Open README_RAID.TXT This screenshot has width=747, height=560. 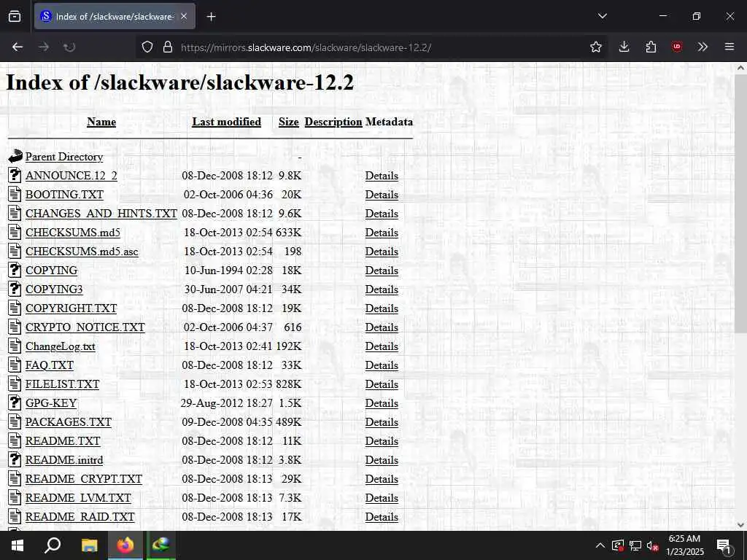[x=80, y=517]
